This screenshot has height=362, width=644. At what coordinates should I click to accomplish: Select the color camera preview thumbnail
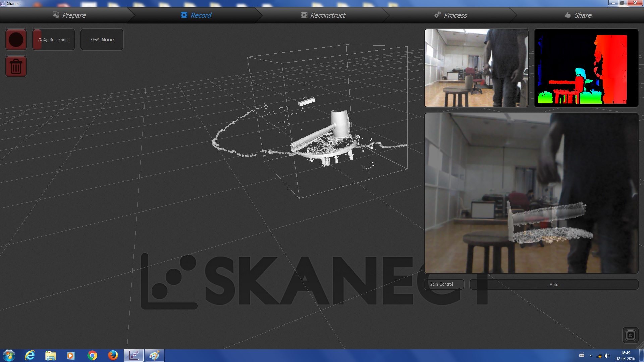click(476, 68)
